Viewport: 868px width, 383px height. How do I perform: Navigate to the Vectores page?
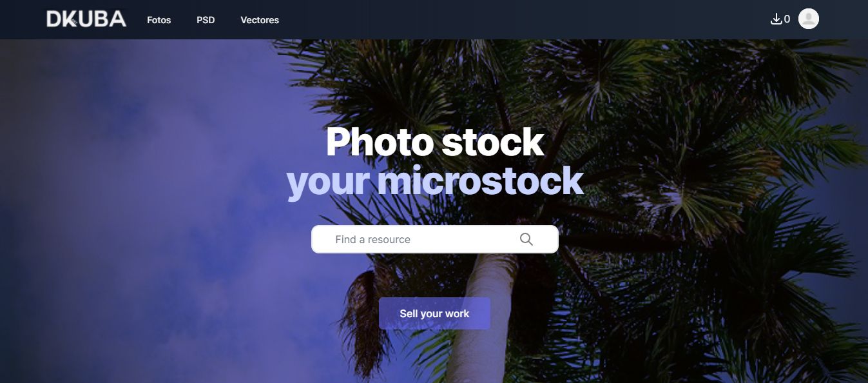pyautogui.click(x=260, y=20)
